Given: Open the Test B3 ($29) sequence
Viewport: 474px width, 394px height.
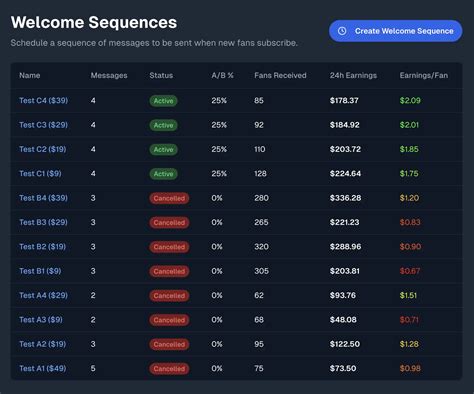Looking at the screenshot, I should (x=43, y=222).
